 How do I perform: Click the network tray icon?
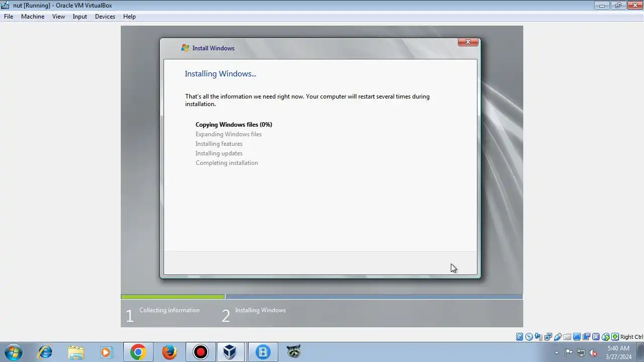581,352
